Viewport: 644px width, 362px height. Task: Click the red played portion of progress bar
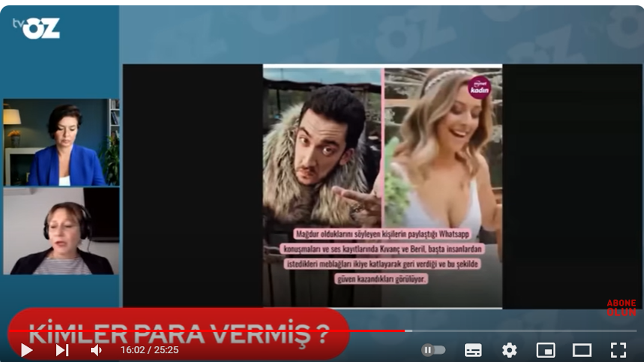pos(201,331)
